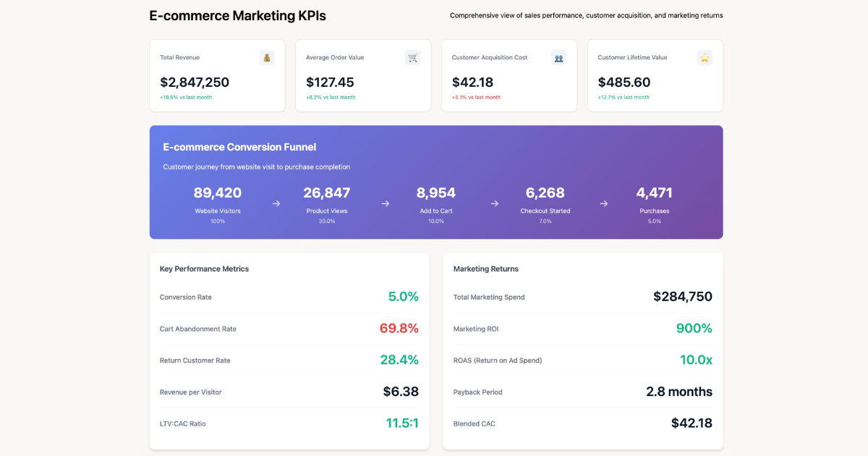Click the customer journey description text
Image resolution: width=868 pixels, height=456 pixels.
click(256, 166)
